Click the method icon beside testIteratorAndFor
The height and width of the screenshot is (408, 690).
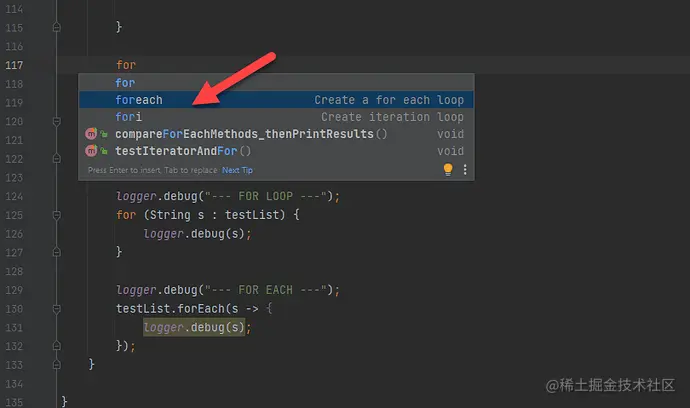pyautogui.click(x=91, y=151)
